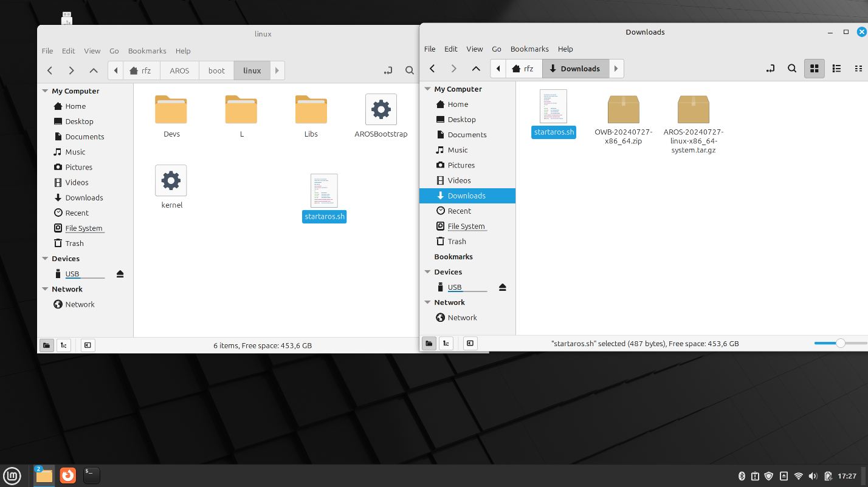Go back in the linux window
The image size is (868, 487).
(50, 70)
